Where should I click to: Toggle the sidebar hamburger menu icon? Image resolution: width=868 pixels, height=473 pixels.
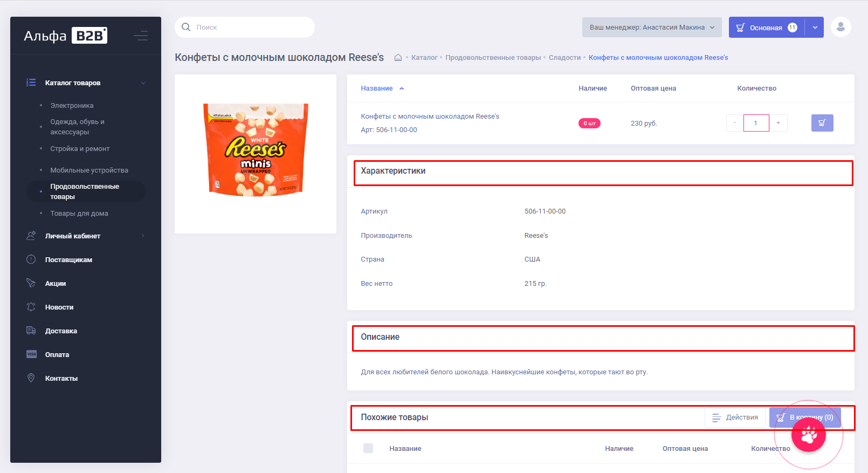[x=141, y=36]
